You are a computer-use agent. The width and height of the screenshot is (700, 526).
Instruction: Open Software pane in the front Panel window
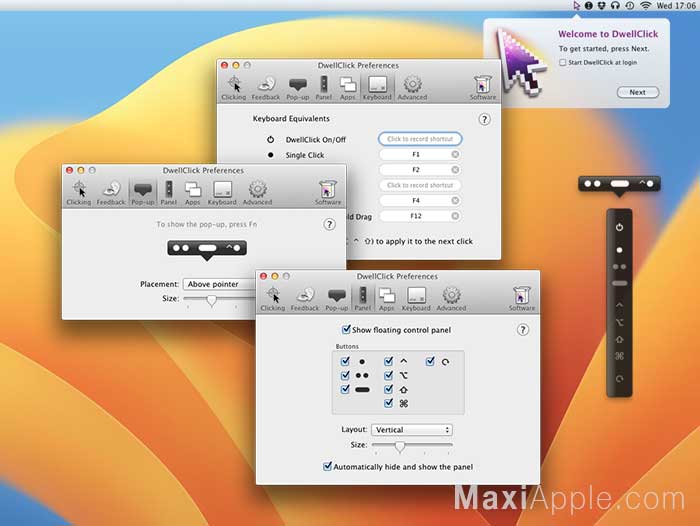[x=521, y=299]
